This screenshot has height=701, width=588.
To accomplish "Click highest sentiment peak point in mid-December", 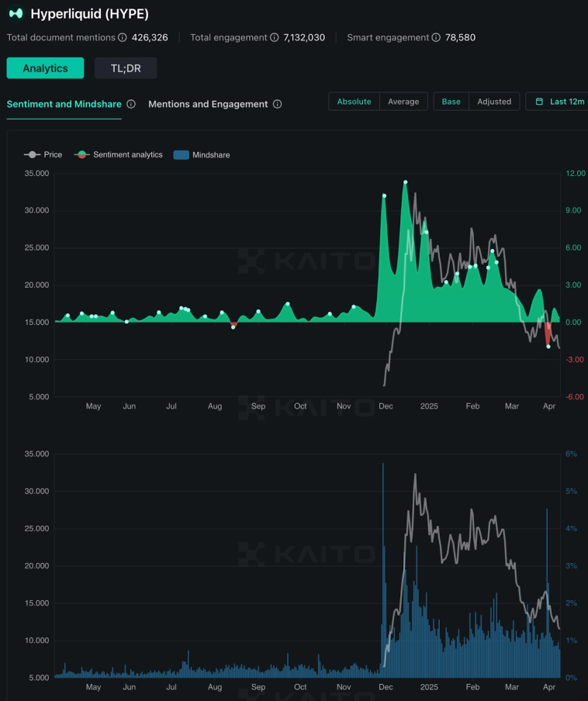I will (406, 182).
